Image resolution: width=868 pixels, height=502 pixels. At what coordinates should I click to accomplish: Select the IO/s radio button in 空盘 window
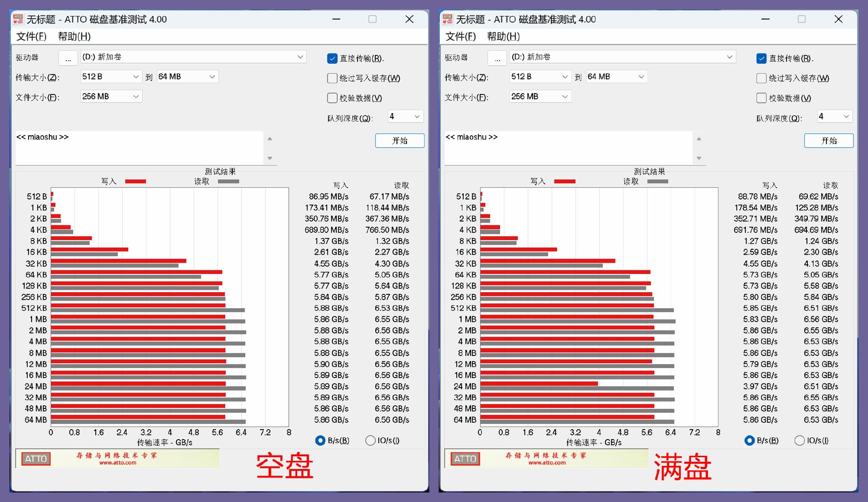[370, 440]
